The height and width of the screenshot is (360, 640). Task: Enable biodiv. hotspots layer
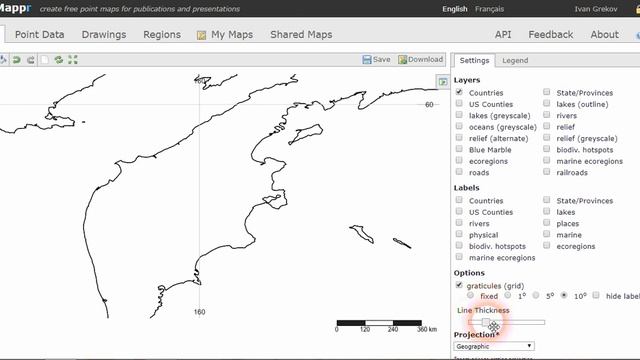547,149
